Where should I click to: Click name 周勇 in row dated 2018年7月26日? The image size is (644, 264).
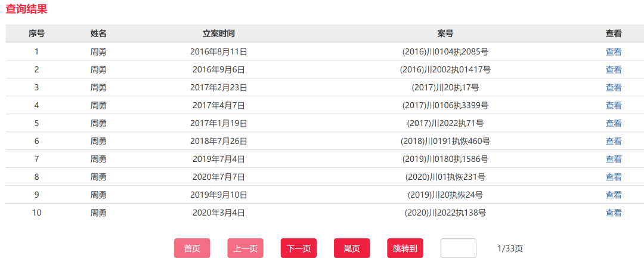coord(98,141)
